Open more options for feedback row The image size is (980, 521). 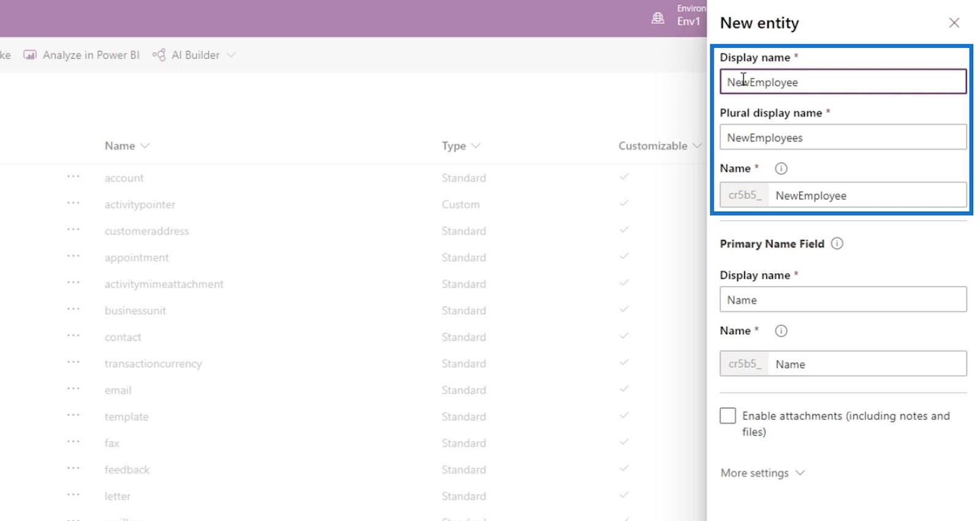73,468
